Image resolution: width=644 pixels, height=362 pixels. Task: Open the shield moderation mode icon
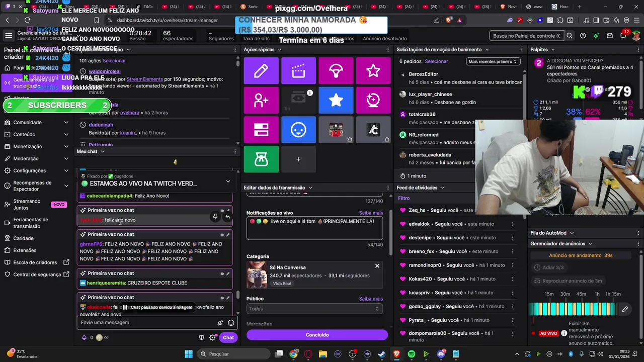click(x=202, y=337)
